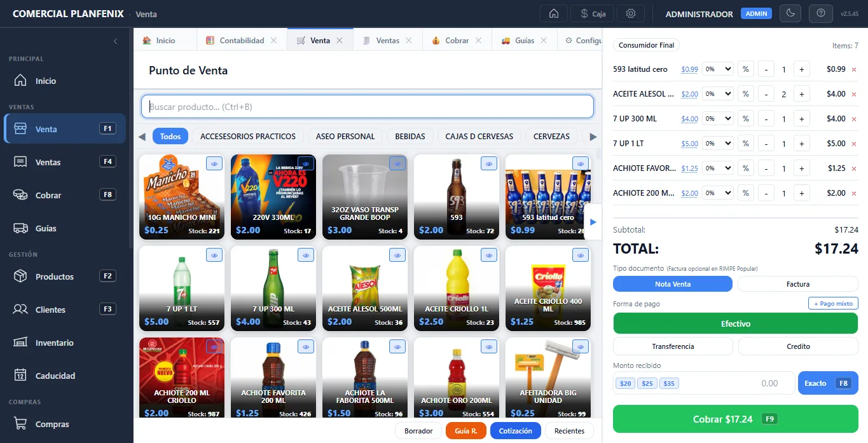Open Cobrar in the sidebar
The image size is (868, 443).
66,195
